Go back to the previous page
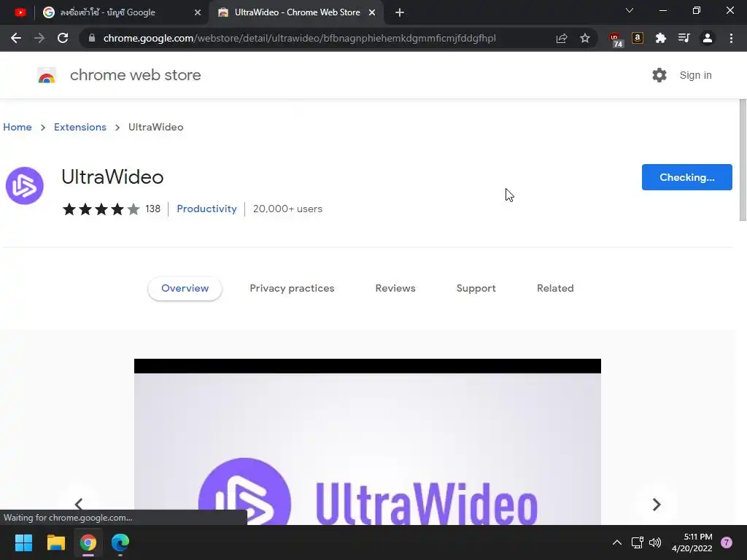This screenshot has width=747, height=560. click(x=16, y=38)
